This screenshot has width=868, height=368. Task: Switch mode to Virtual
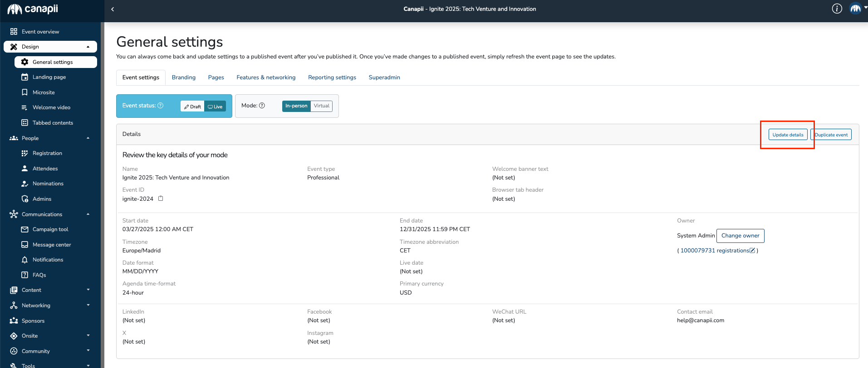coord(321,106)
